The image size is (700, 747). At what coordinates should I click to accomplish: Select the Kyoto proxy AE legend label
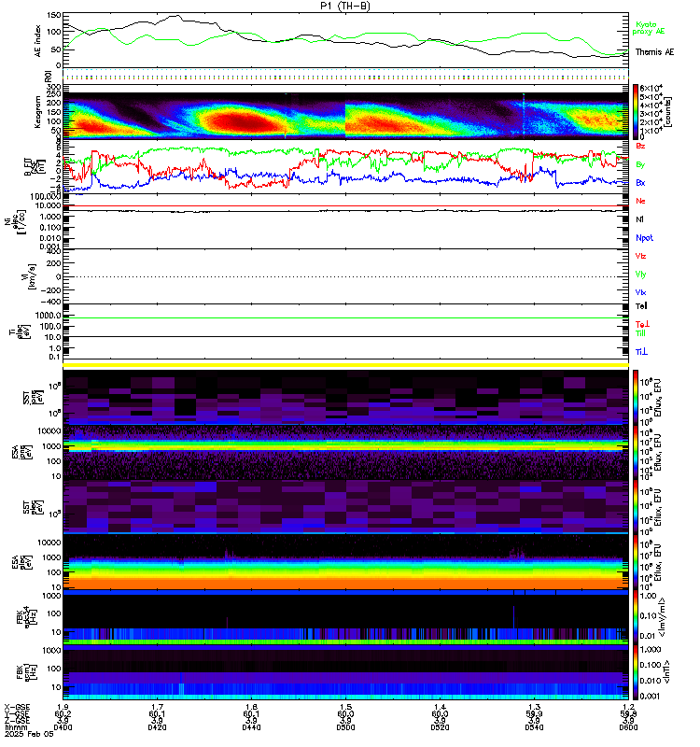pos(648,28)
